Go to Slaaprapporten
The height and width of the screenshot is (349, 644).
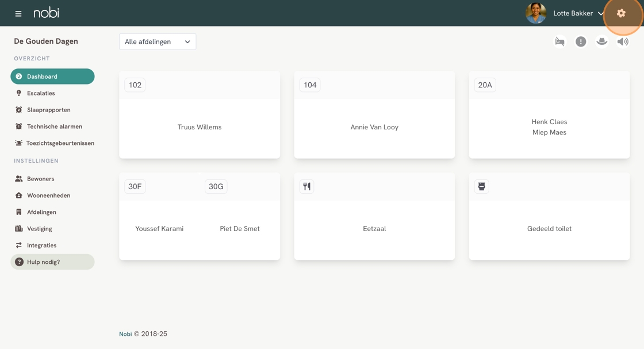point(48,110)
